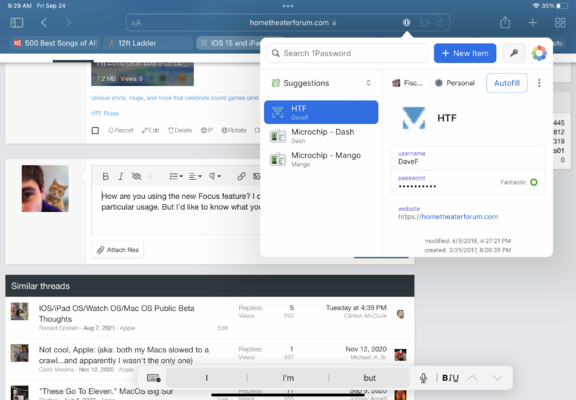Tick the post selection checkbox
Screen dimensions: 576x400
pyautogui.click(x=95, y=130)
